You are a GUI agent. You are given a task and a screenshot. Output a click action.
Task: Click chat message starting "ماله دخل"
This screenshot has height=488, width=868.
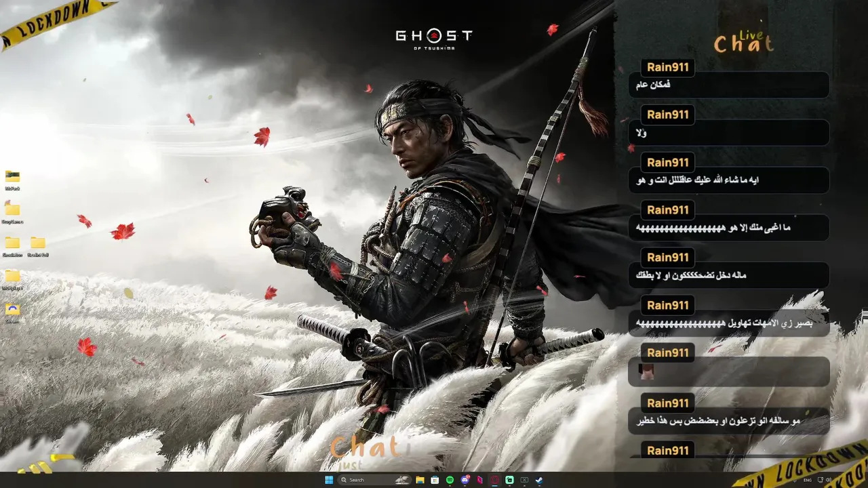(x=691, y=275)
